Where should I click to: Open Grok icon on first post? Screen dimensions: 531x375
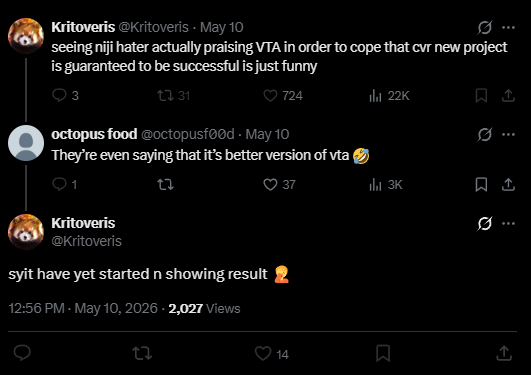pyautogui.click(x=485, y=27)
